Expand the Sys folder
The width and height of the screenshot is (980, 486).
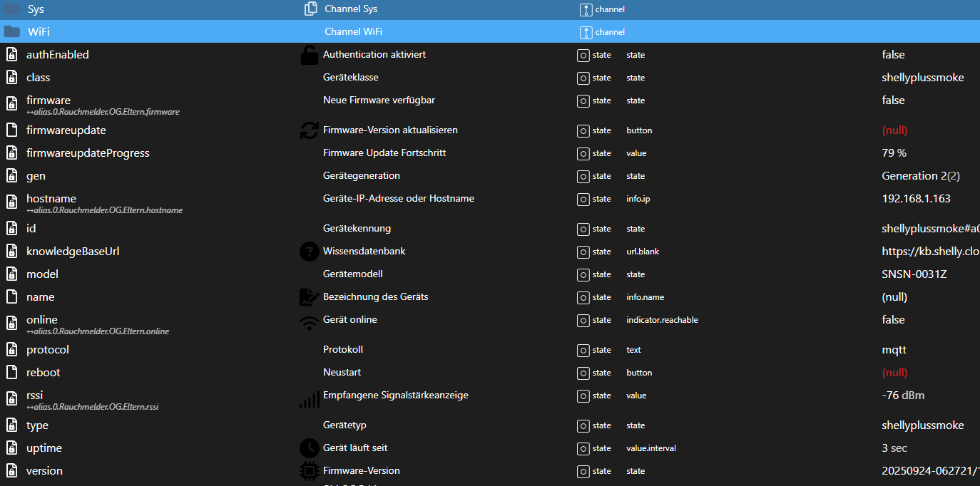pos(11,9)
